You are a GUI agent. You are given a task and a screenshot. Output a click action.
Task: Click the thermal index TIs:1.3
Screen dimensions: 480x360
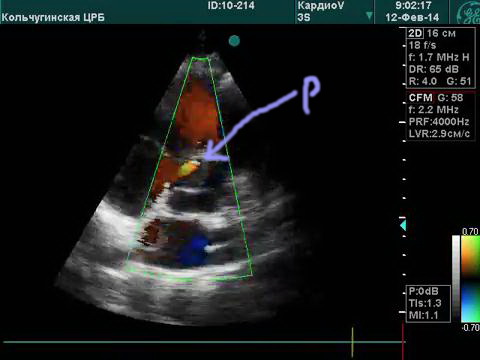pos(425,303)
